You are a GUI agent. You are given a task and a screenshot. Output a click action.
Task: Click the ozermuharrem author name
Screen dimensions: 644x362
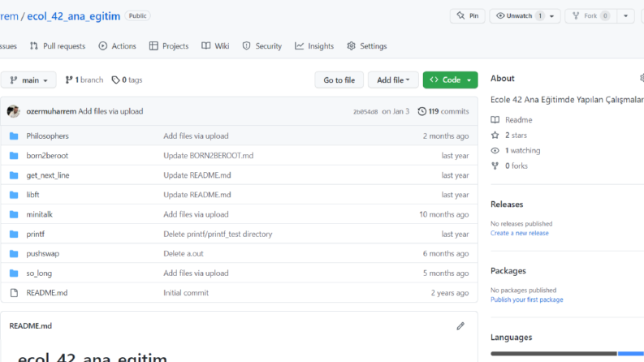(51, 111)
